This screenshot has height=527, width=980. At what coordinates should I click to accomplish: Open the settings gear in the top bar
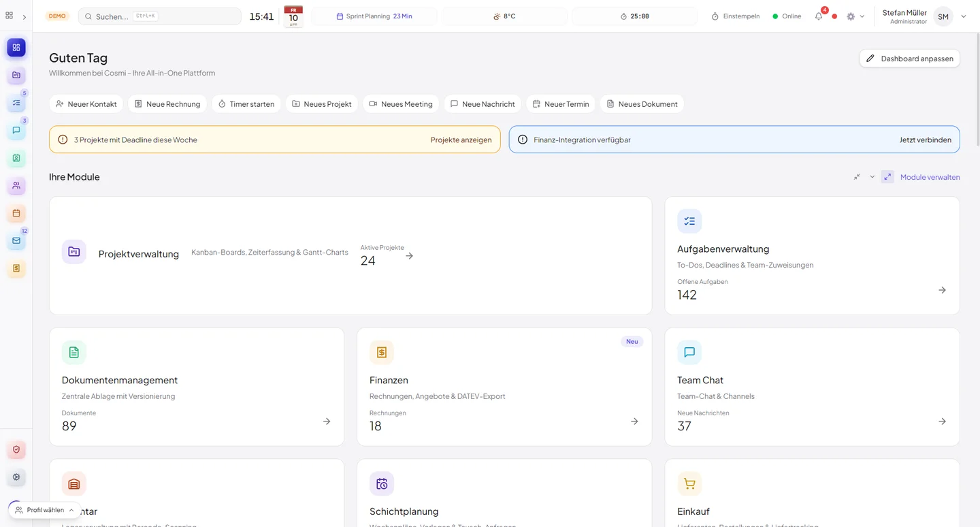point(851,16)
